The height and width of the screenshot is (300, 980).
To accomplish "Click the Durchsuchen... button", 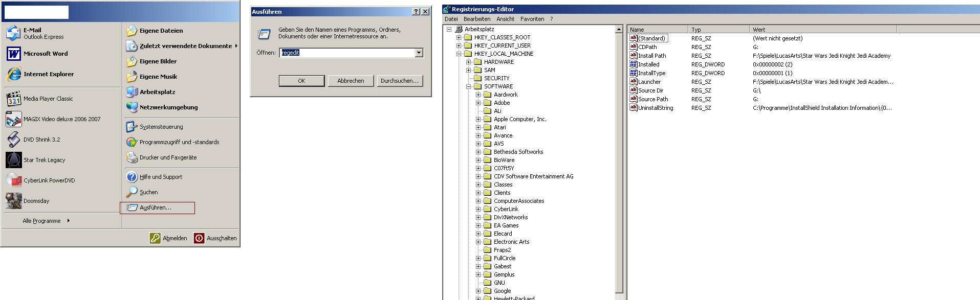I will [x=400, y=81].
